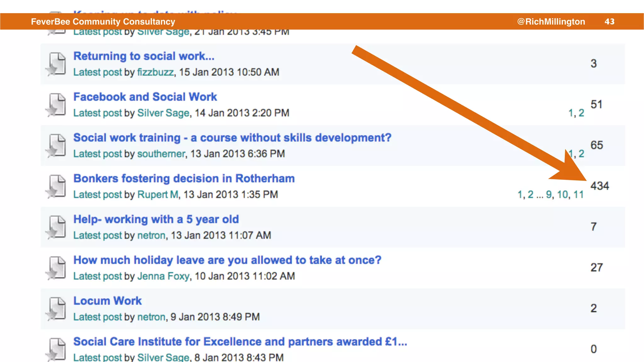View profile of 'Jenna Foxy'
The height and width of the screenshot is (362, 644).
point(163,276)
